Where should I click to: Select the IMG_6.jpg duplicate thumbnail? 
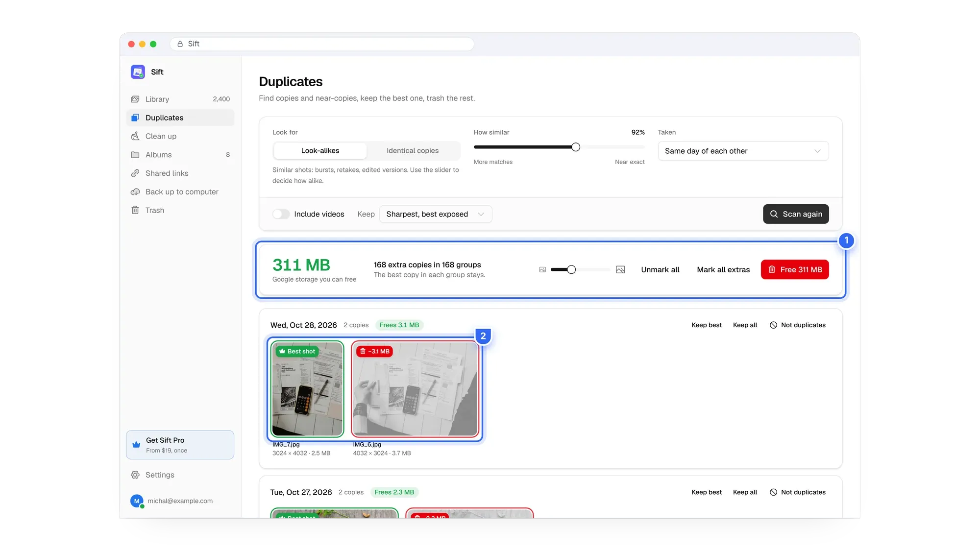click(x=415, y=389)
